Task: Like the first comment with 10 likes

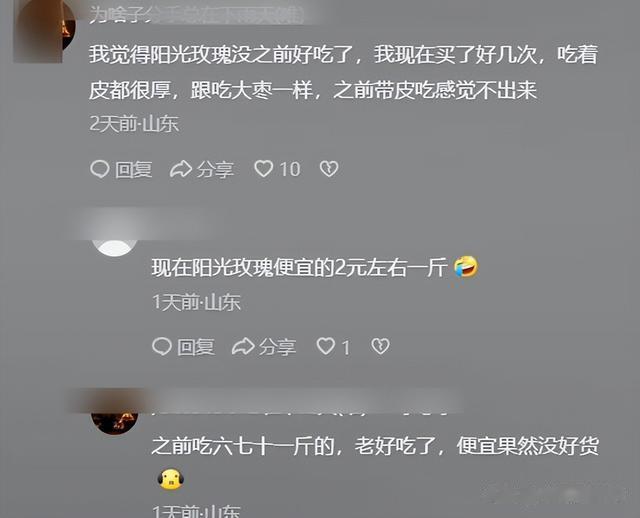Action: (x=264, y=169)
